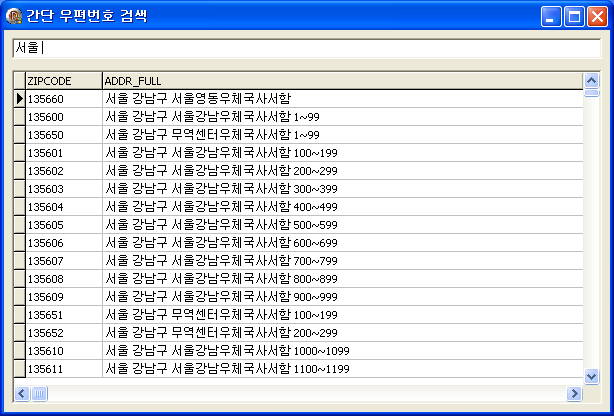Click the ADDR_FULL column header

(343, 81)
